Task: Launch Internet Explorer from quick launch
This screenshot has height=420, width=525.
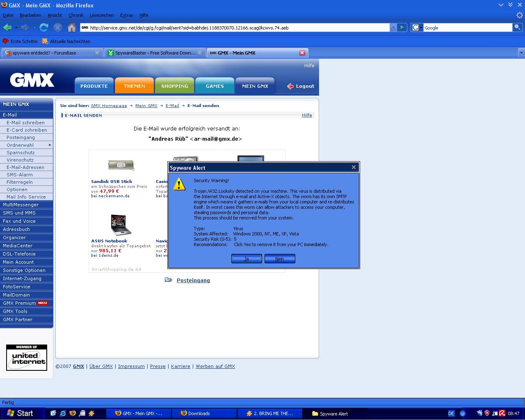Action: pyautogui.click(x=63, y=413)
